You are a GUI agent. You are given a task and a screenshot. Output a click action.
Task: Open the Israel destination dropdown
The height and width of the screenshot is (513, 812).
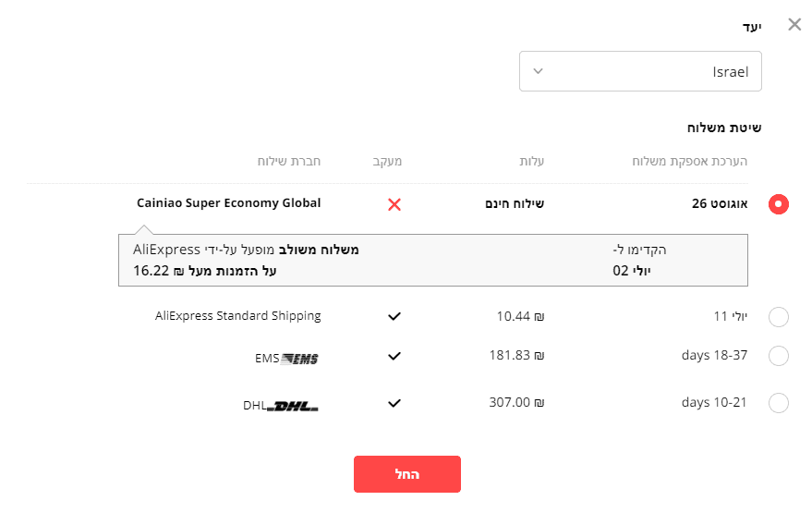[640, 71]
